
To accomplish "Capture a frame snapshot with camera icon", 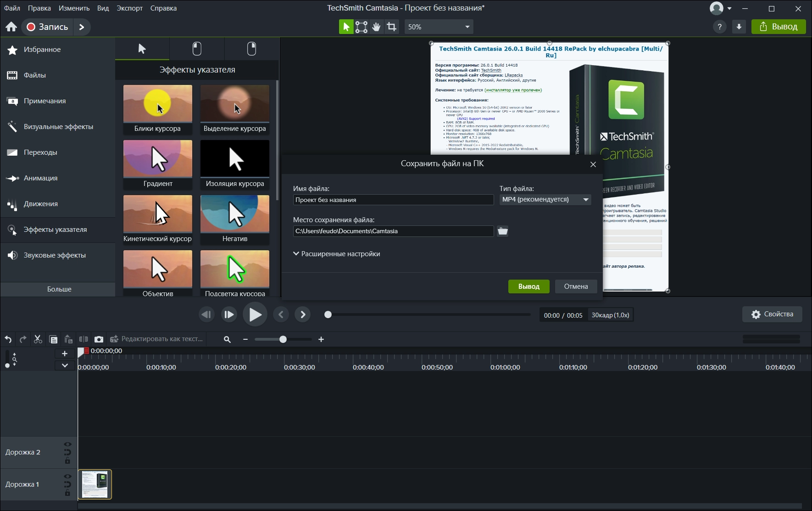I will [99, 339].
